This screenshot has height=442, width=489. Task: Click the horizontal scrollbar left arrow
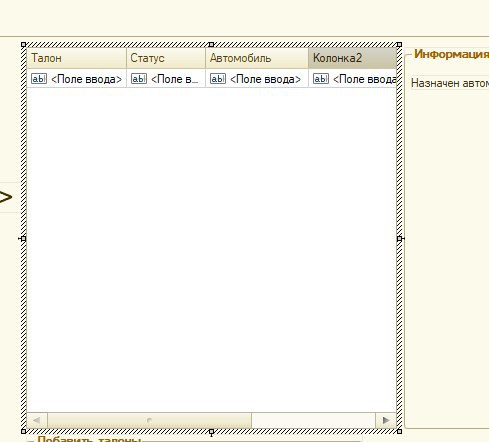(37, 420)
